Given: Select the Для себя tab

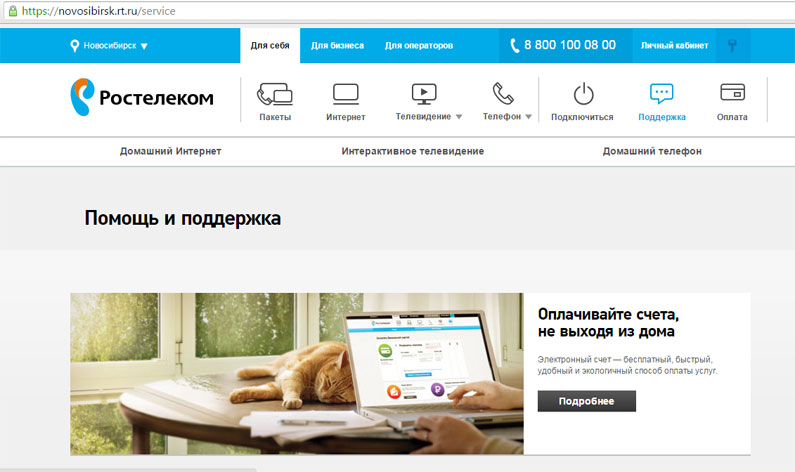Looking at the screenshot, I should click(x=270, y=46).
